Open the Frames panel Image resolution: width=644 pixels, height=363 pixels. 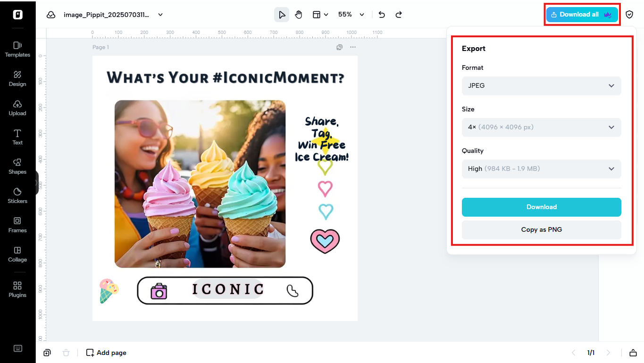[17, 225]
